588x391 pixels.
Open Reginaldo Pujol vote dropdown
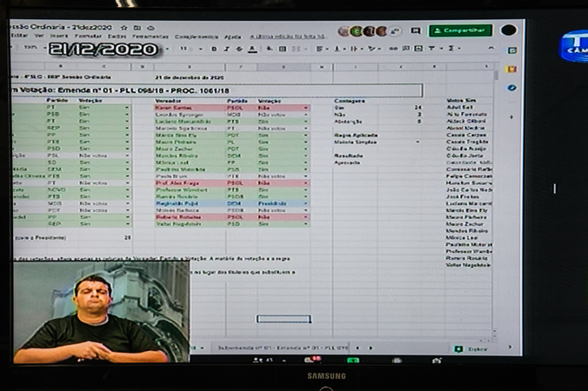point(306,203)
